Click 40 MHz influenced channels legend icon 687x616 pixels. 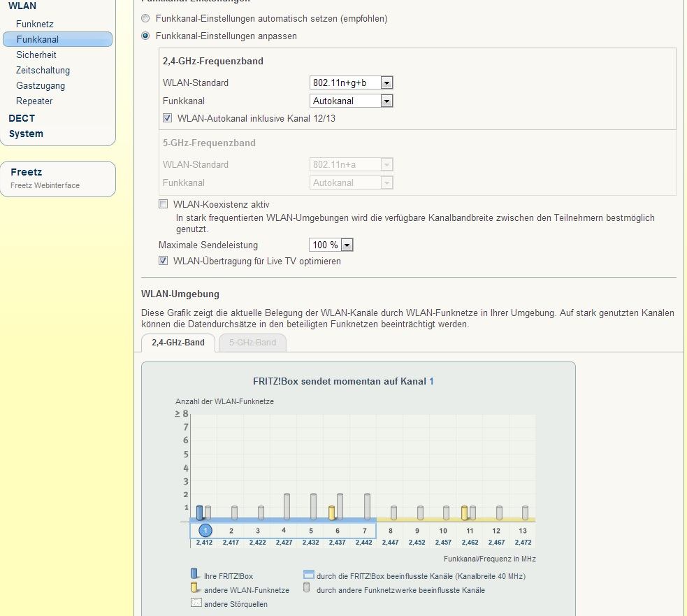309,574
